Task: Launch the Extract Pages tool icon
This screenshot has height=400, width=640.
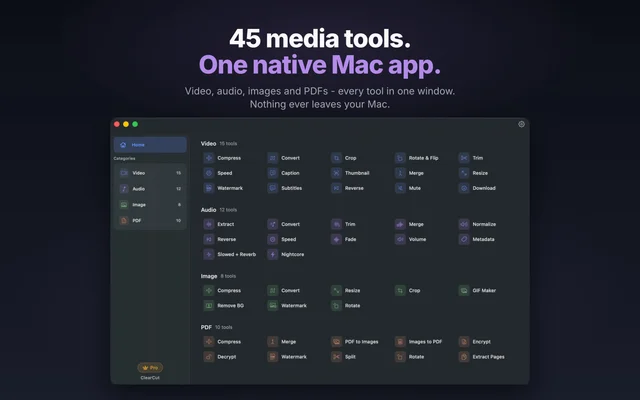Action: (464, 357)
